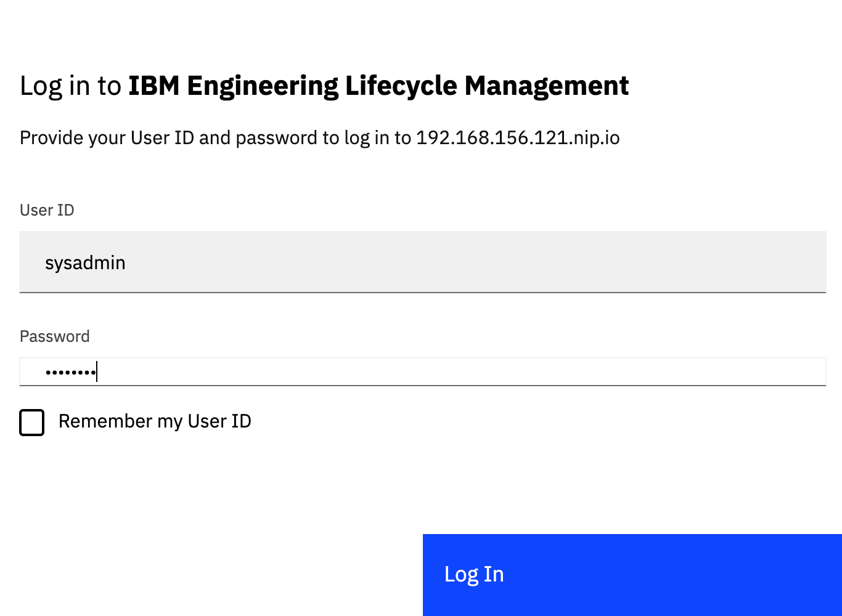Enable the Remember my User ID checkbox
The image size is (842, 616).
32,423
